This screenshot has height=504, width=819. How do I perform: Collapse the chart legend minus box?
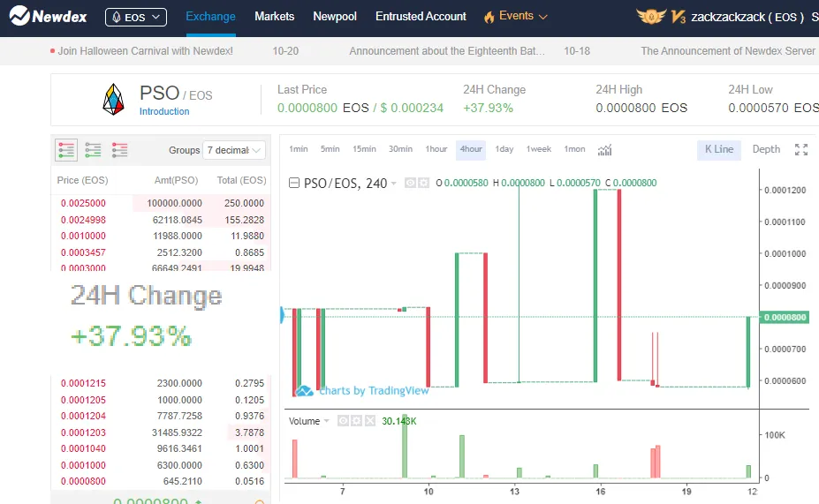point(294,183)
